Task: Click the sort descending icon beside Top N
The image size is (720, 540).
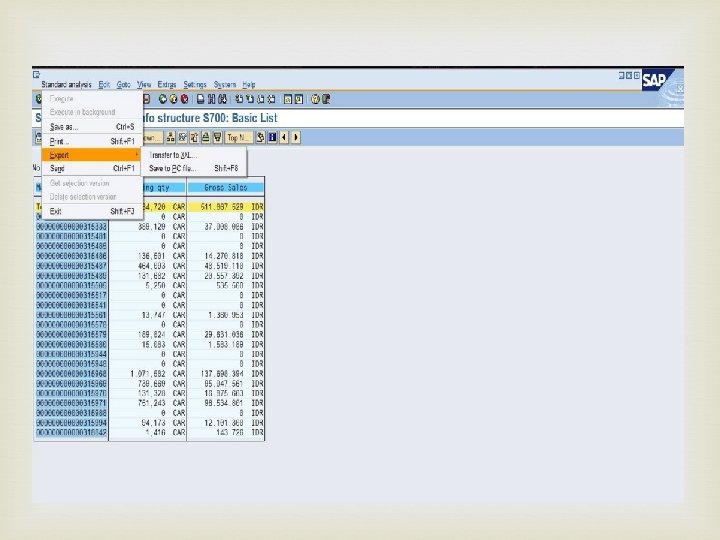Action: click(218, 137)
